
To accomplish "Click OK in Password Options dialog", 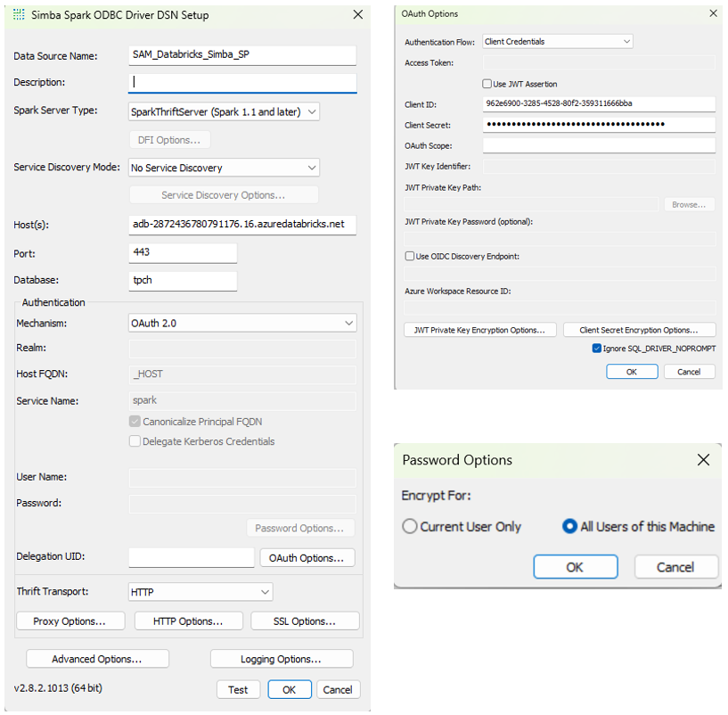I will [x=576, y=567].
